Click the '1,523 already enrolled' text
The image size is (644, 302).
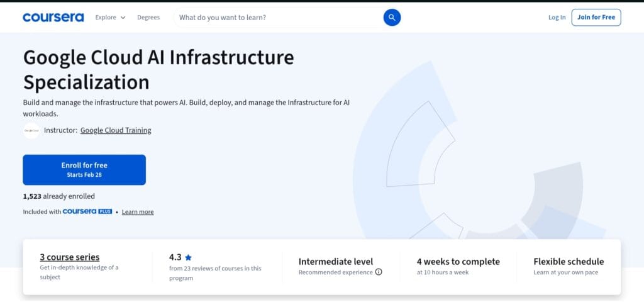[x=58, y=196]
